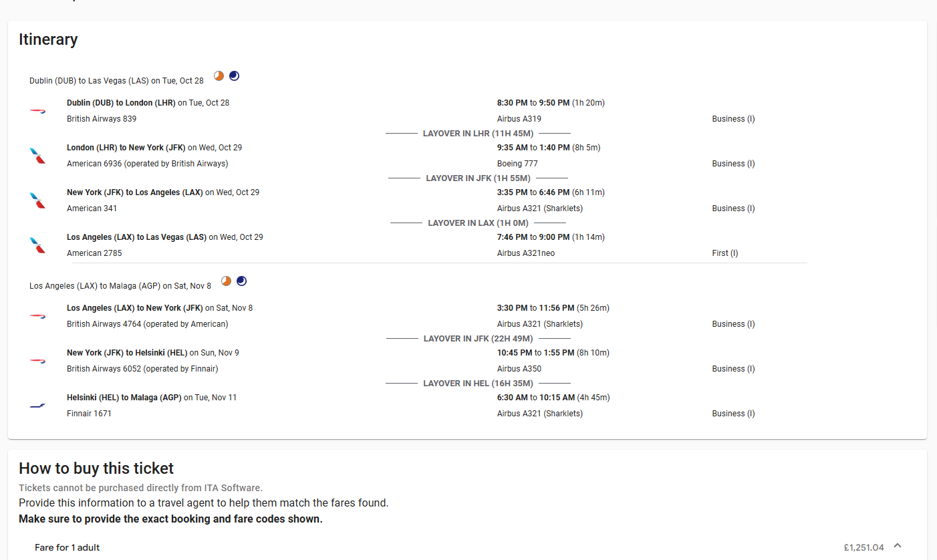This screenshot has height=560, width=937.
Task: Click the American Airlines logo beside American 6936
Action: [x=38, y=156]
